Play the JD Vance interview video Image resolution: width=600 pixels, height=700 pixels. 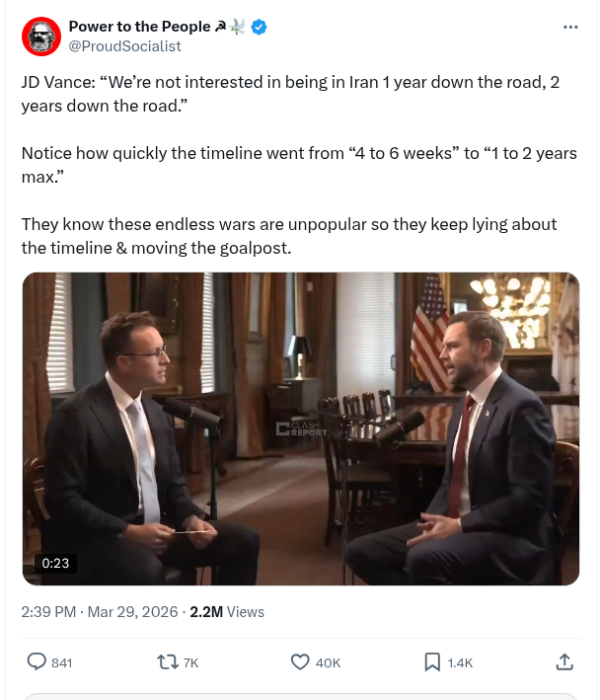click(300, 428)
